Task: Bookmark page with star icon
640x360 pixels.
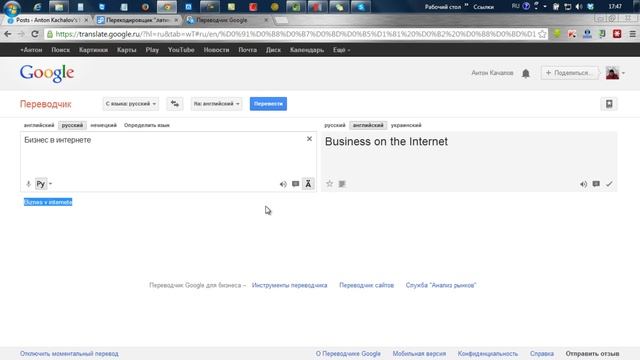Action: (542, 34)
